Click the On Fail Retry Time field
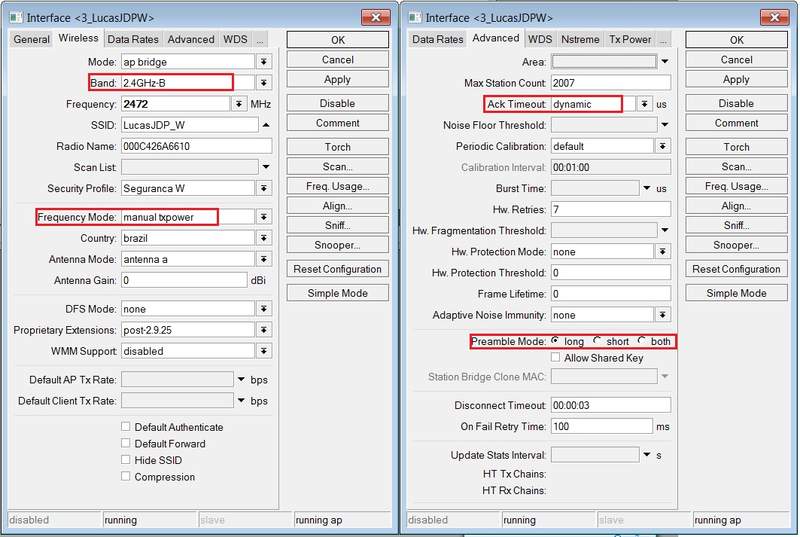 tap(602, 426)
